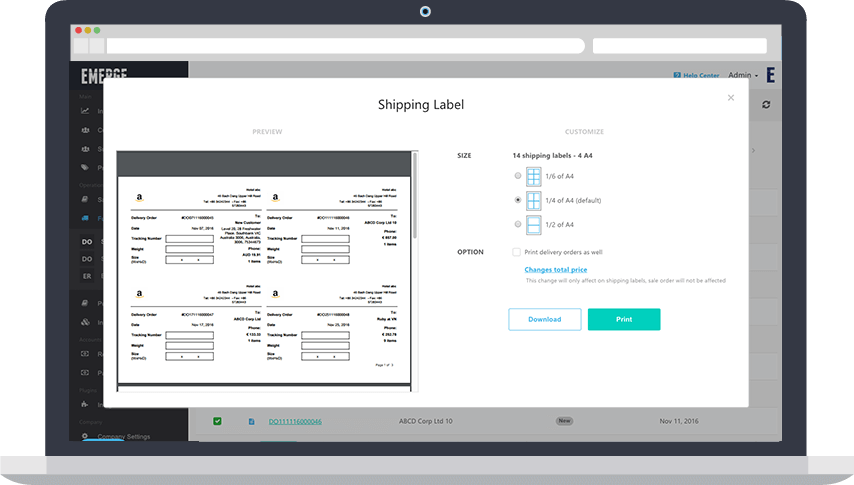The height and width of the screenshot is (485, 854).
Task: Enable Print delivery orders as well
Action: tap(516, 252)
